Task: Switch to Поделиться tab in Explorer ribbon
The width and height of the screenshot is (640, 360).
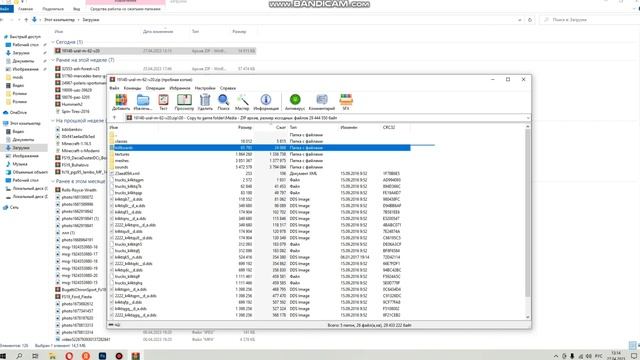Action: [53, 9]
